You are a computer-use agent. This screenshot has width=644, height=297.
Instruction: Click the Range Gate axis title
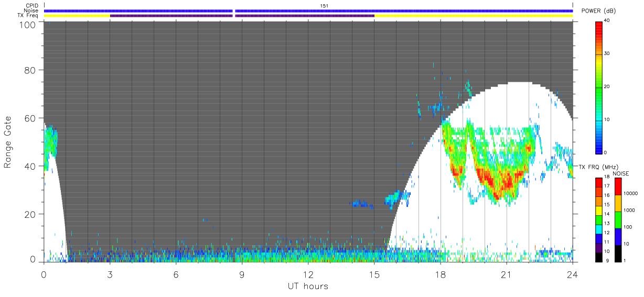click(8, 141)
